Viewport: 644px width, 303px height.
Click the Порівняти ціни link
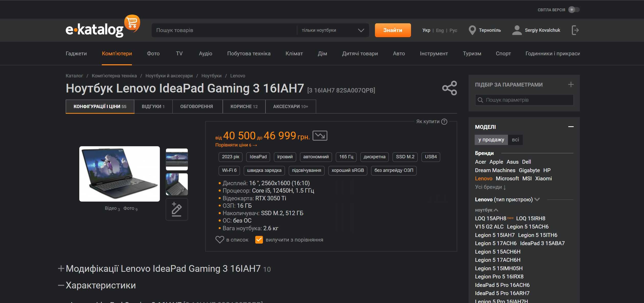(x=236, y=145)
